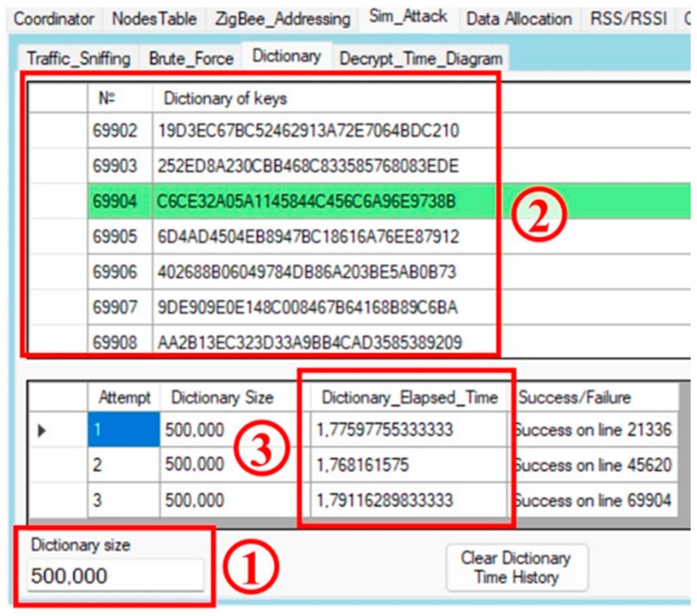Select the Sim_Attack tab
The image size is (697, 616).
[408, 16]
